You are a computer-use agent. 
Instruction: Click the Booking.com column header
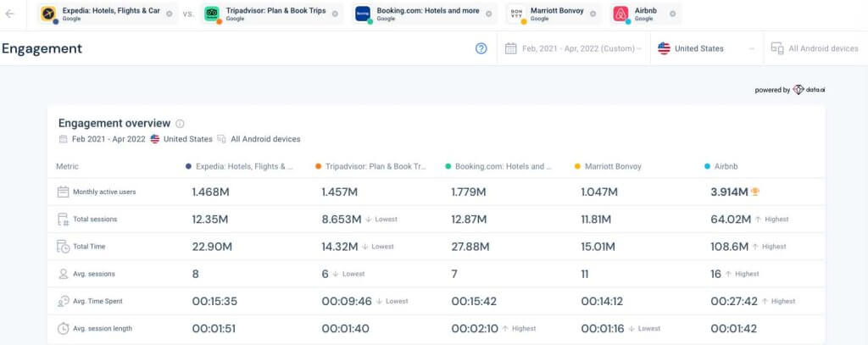tap(504, 166)
